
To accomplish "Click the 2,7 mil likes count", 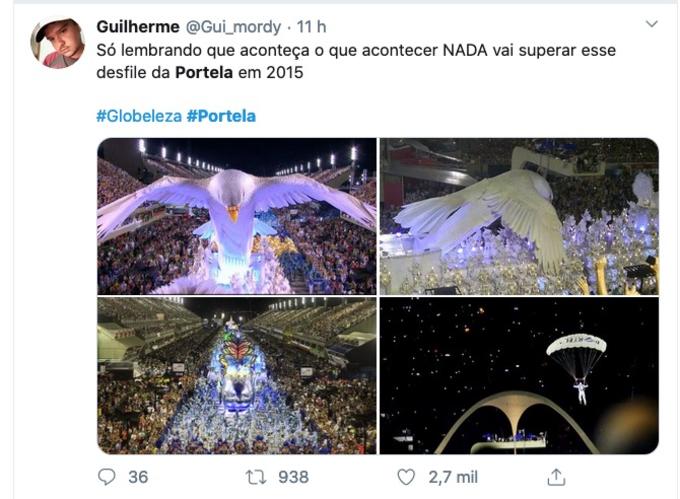I will click(x=453, y=477).
